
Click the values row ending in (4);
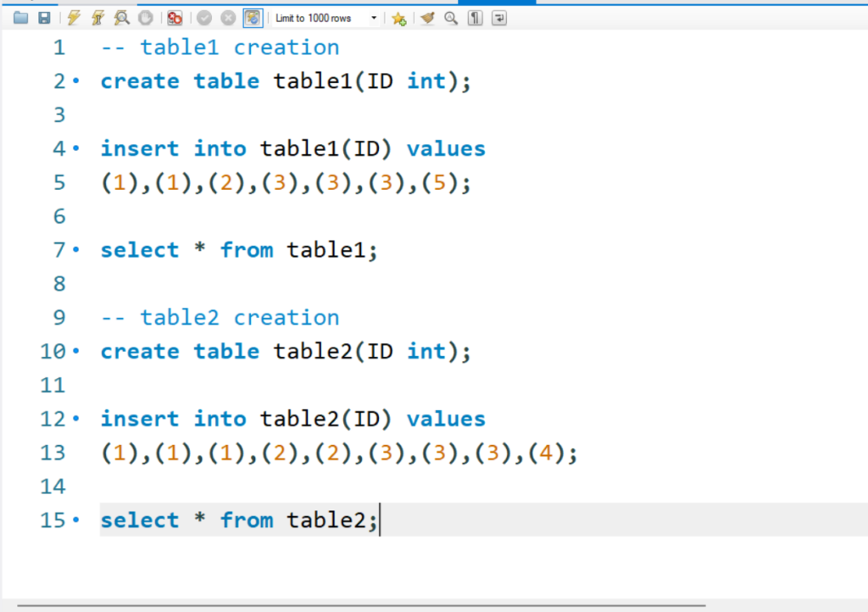tap(339, 453)
